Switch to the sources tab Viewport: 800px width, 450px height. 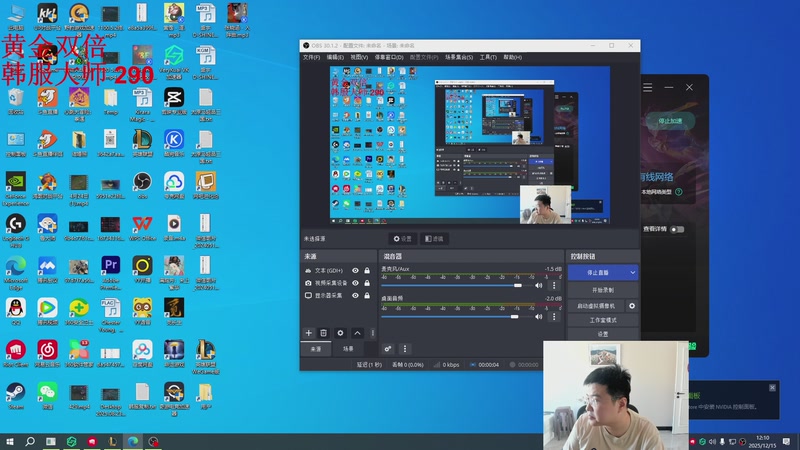(316, 349)
